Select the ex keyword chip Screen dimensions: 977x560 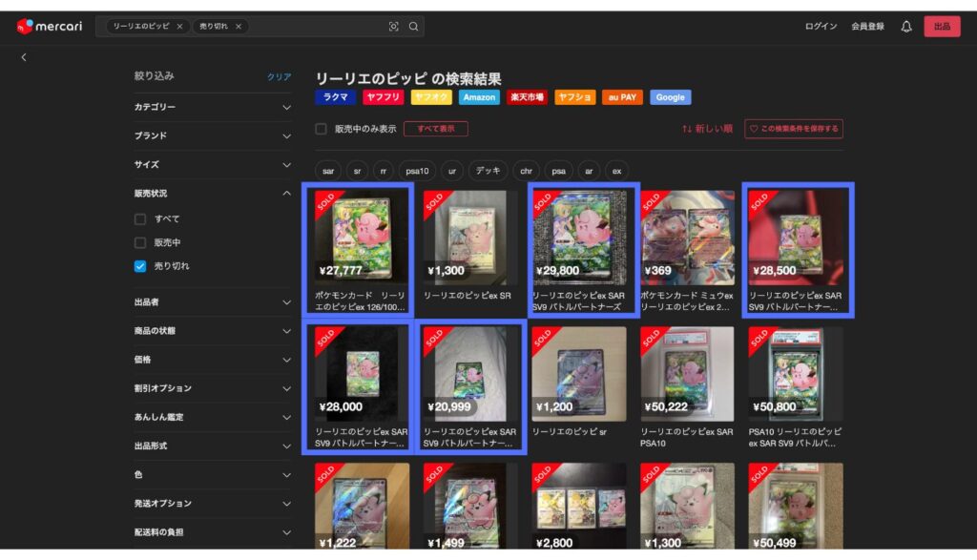[x=616, y=171]
